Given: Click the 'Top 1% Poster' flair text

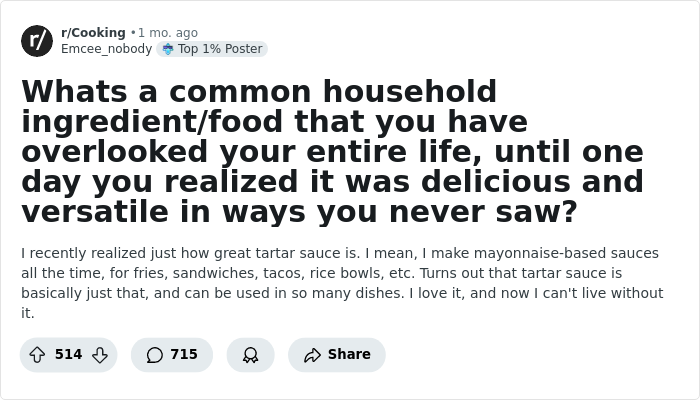Looking at the screenshot, I should [219, 49].
